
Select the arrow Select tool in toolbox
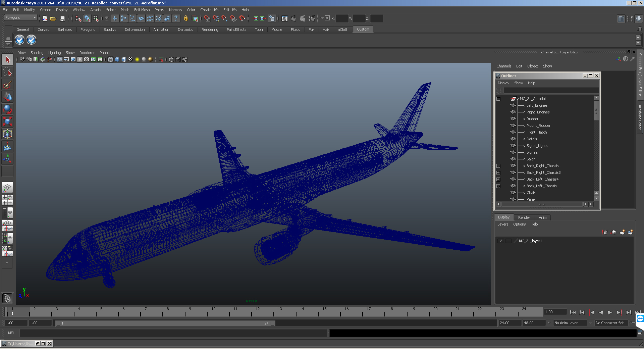point(7,60)
